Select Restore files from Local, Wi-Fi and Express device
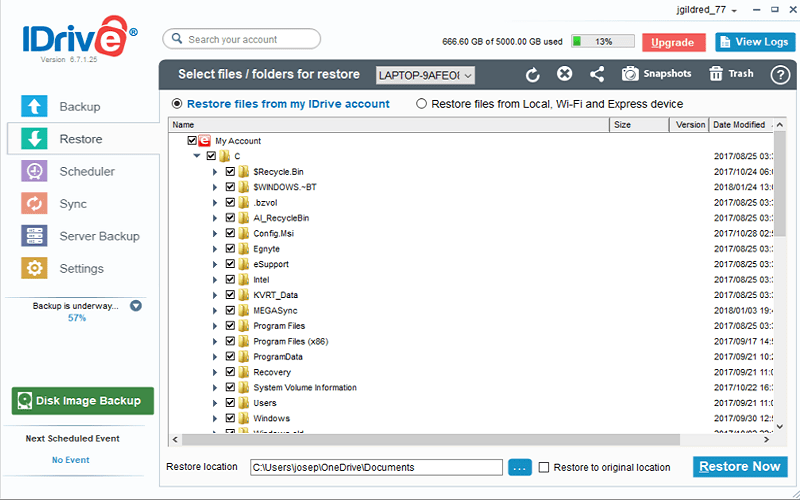This screenshot has width=800, height=500. click(x=421, y=104)
